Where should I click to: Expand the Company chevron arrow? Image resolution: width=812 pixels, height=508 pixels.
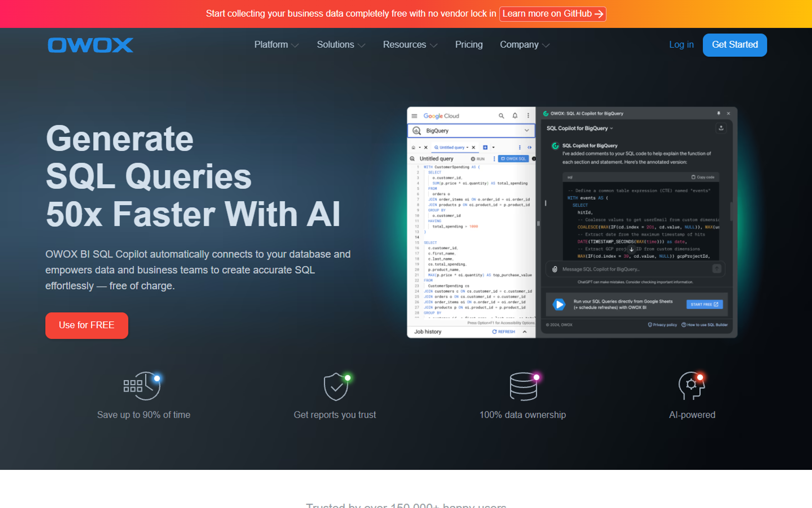point(546,45)
